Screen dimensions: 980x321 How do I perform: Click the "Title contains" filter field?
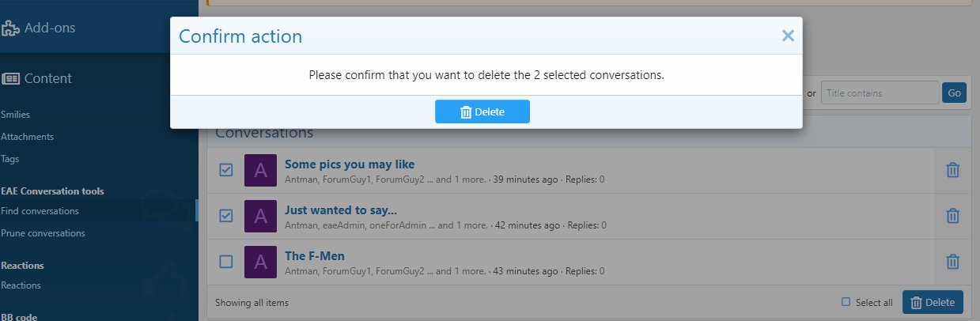pyautogui.click(x=880, y=93)
